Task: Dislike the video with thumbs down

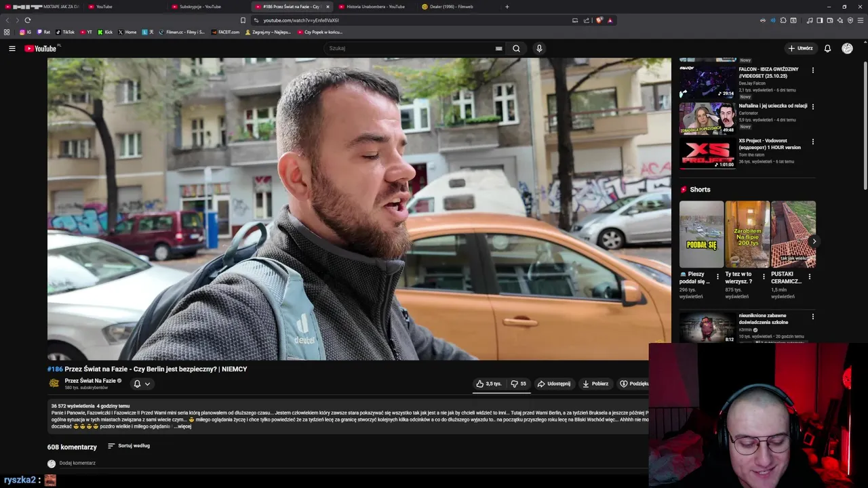Action: click(x=519, y=384)
